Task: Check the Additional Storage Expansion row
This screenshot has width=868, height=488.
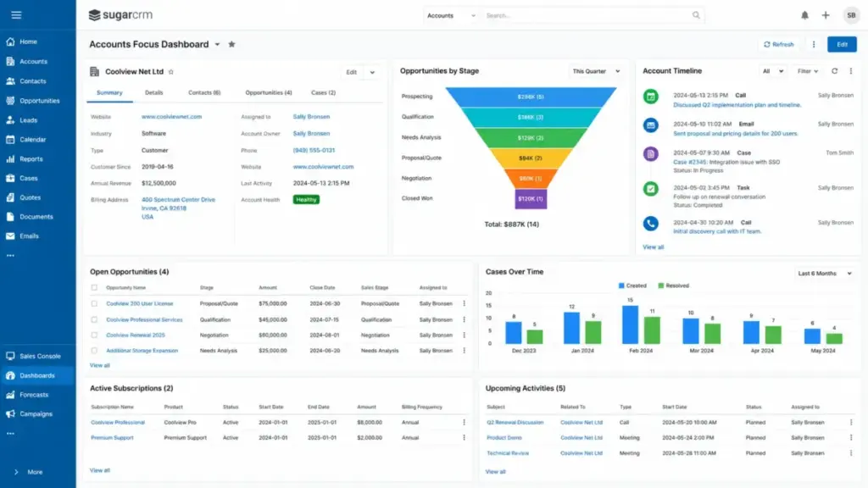Action: point(94,351)
